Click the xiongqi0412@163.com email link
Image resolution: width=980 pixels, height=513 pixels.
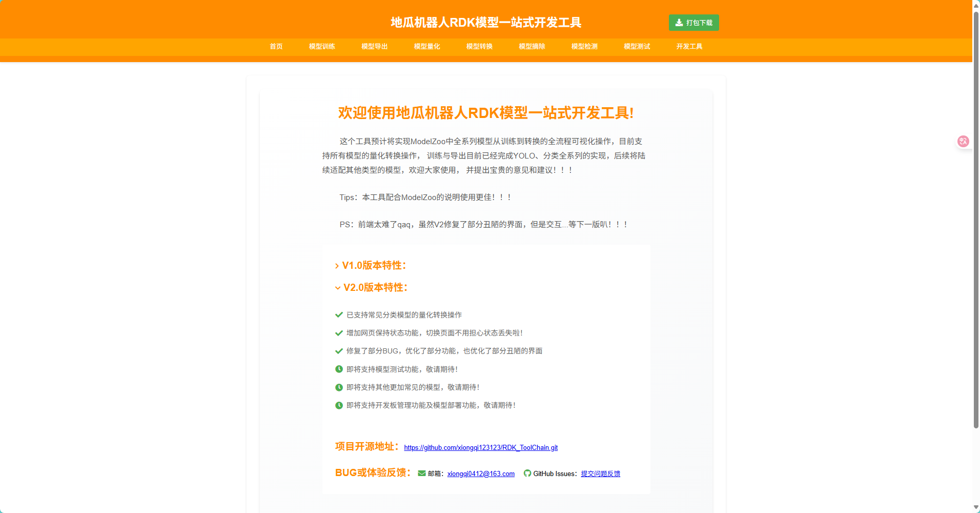(x=481, y=474)
